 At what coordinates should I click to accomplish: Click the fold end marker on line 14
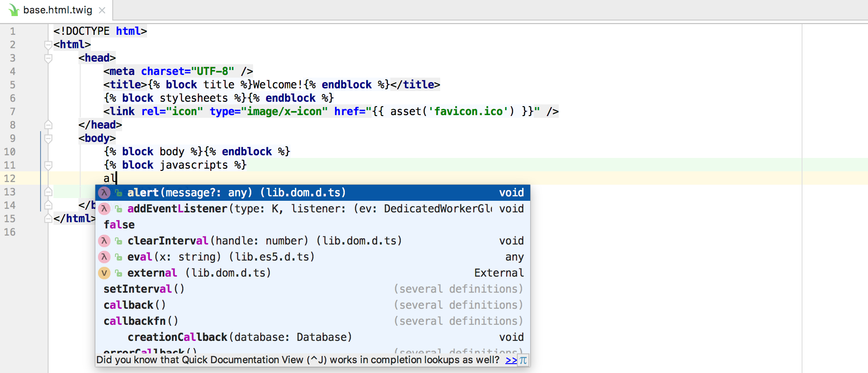coord(48,205)
